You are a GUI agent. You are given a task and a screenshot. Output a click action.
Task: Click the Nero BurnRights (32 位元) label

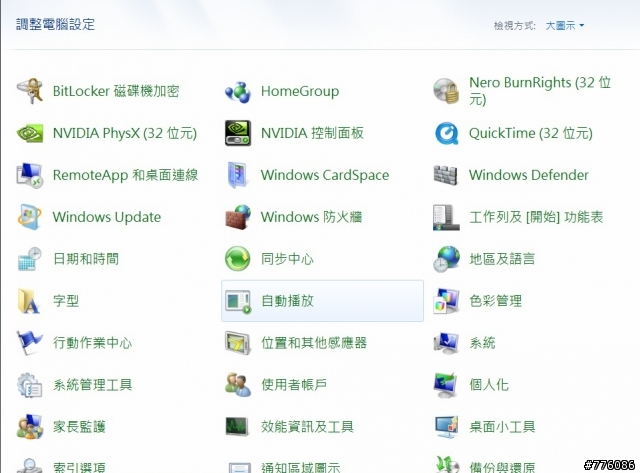tap(540, 91)
